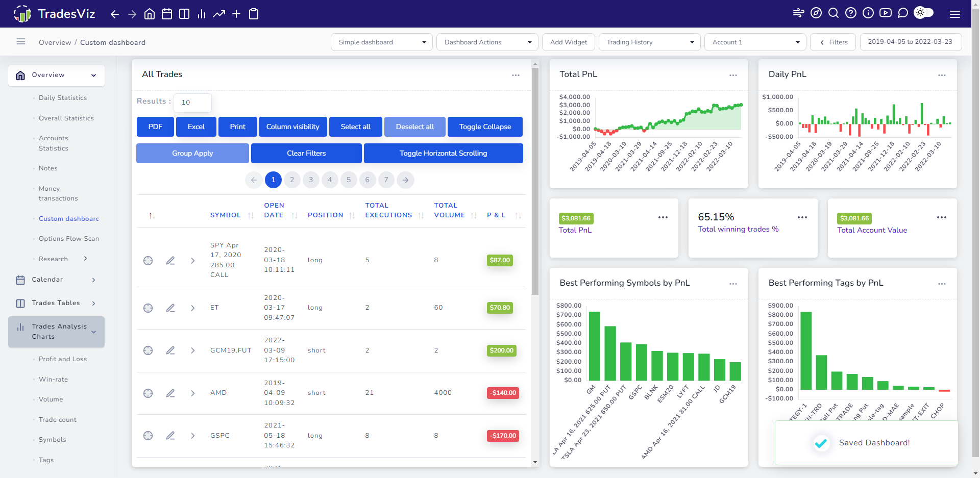Image resolution: width=980 pixels, height=478 pixels.
Task: Open Best Performing Symbols widget options
Action: (x=733, y=284)
